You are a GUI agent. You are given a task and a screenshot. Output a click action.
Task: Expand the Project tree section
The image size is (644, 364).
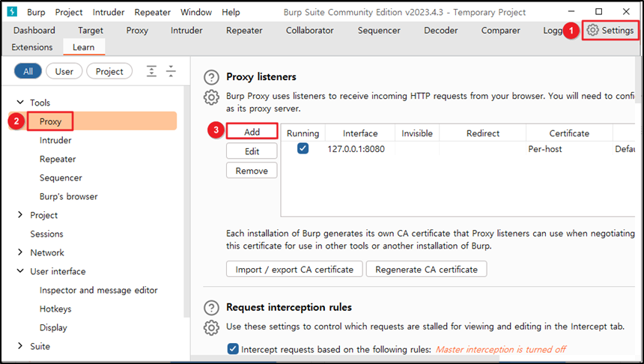(x=19, y=214)
